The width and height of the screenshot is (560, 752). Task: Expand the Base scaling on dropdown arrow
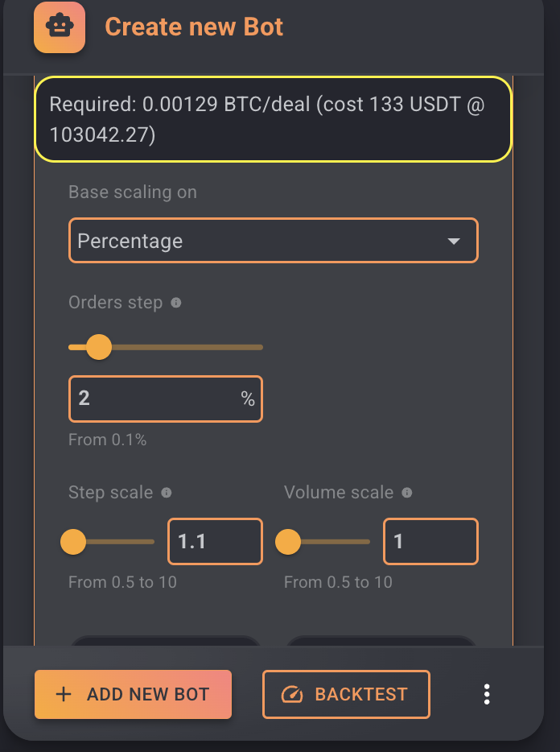pyautogui.click(x=454, y=241)
